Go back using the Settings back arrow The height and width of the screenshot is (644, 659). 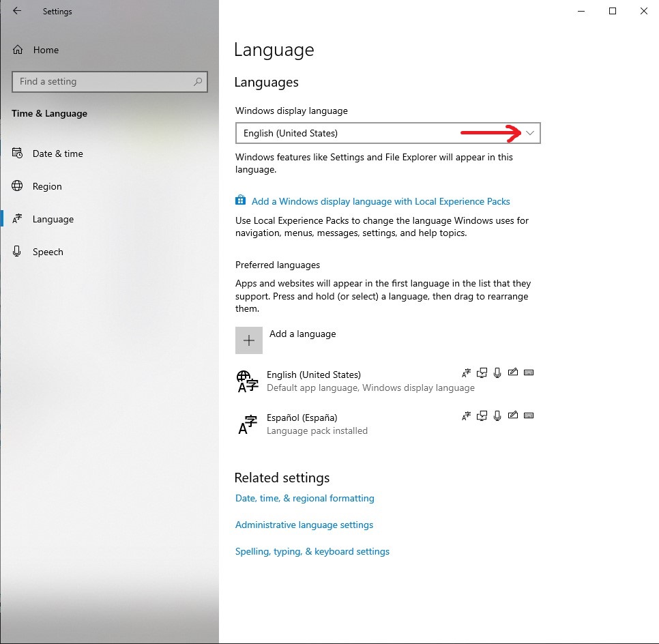pos(17,11)
